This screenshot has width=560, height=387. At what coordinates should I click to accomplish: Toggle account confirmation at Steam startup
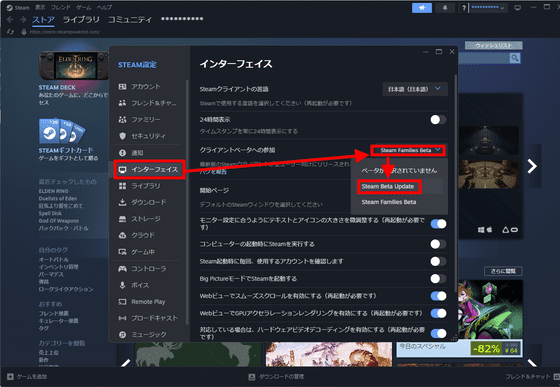pyautogui.click(x=438, y=261)
